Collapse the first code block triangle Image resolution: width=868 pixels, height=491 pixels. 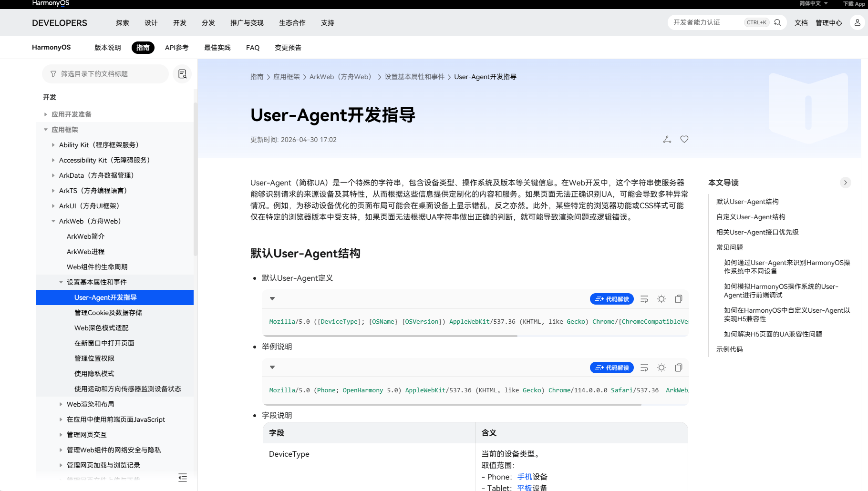tap(272, 299)
